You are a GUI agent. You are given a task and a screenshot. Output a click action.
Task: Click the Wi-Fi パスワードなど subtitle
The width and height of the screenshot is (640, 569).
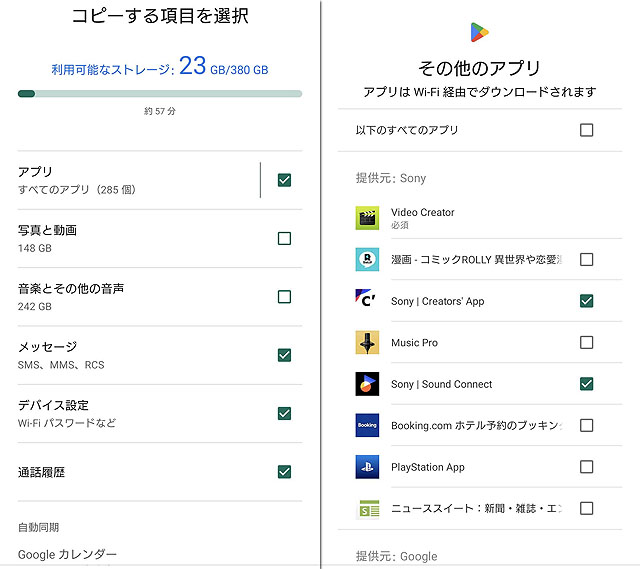tap(67, 423)
